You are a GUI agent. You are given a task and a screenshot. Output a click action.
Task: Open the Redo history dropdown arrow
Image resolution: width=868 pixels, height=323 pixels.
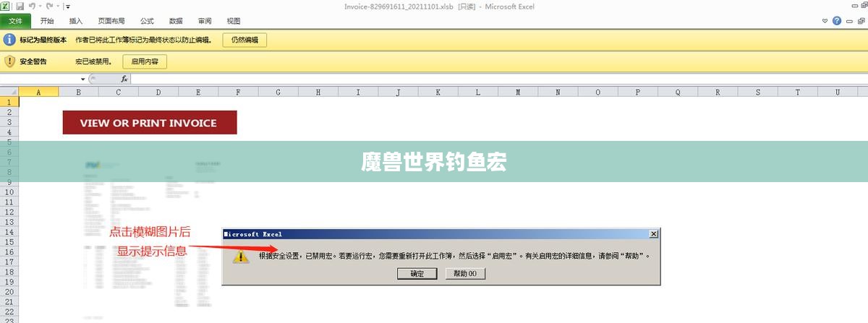[x=57, y=6]
